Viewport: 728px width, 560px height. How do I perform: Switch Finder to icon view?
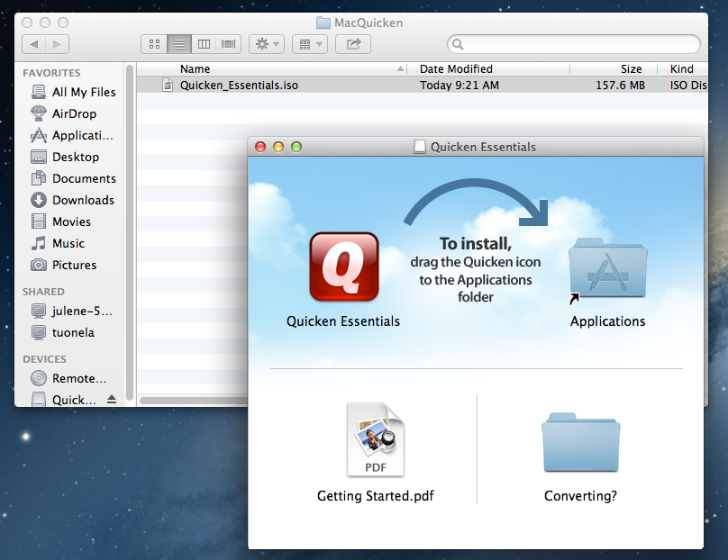(154, 44)
